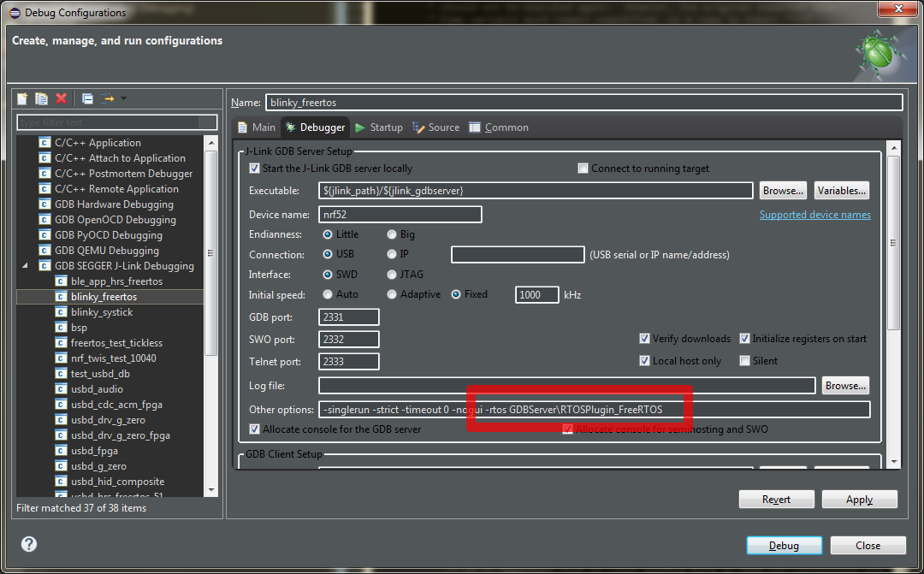Click Browse button next to Executable field

click(783, 191)
